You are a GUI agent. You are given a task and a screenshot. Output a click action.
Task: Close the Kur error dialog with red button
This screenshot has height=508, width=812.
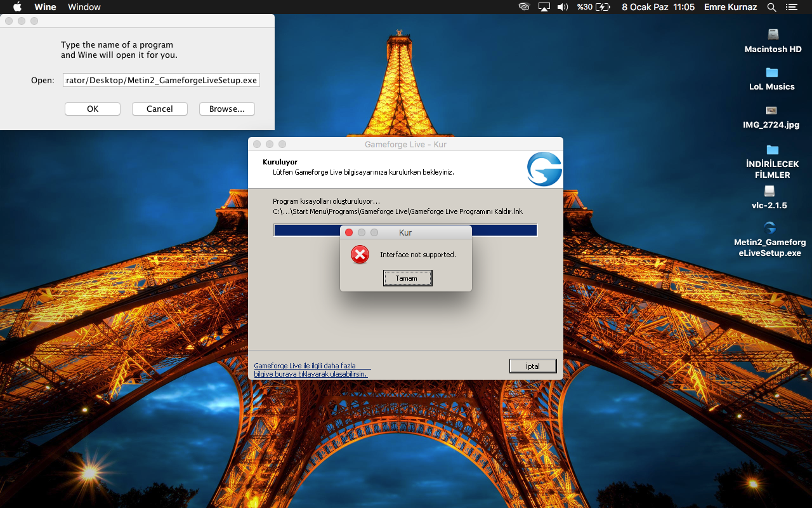pos(349,232)
